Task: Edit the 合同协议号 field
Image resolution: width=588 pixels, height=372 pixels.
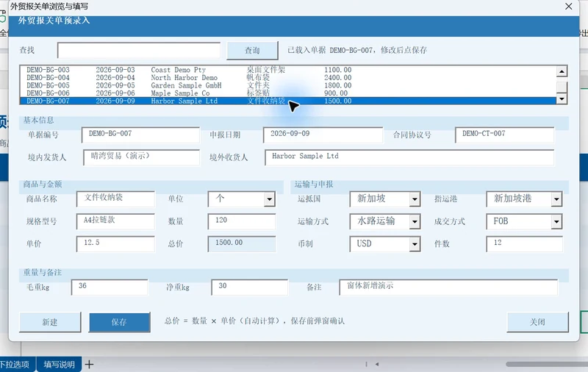Action: (x=504, y=135)
